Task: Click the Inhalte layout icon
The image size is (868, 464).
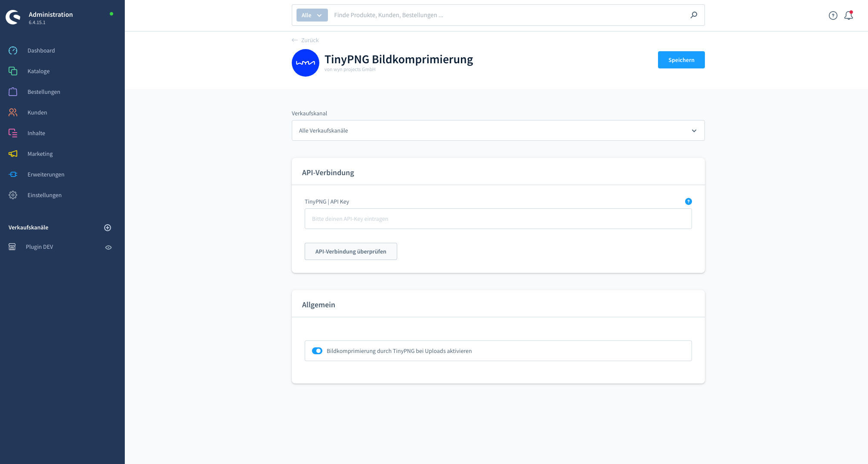Action: click(x=13, y=133)
